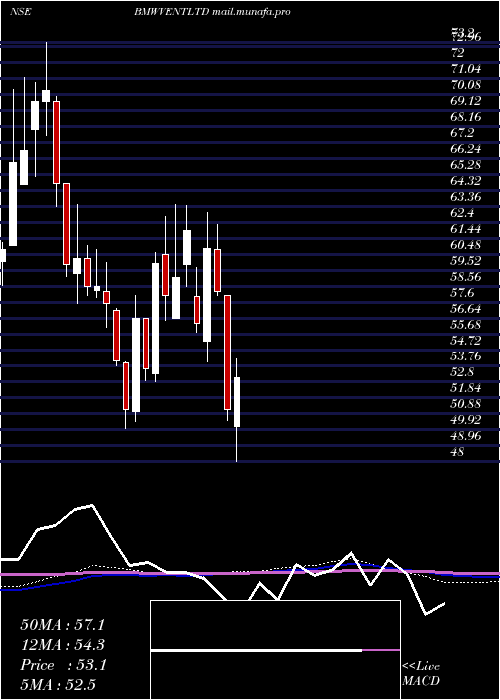Select the 49.92 price axis label
Viewport: 500px width, 700px height.
[x=466, y=420]
